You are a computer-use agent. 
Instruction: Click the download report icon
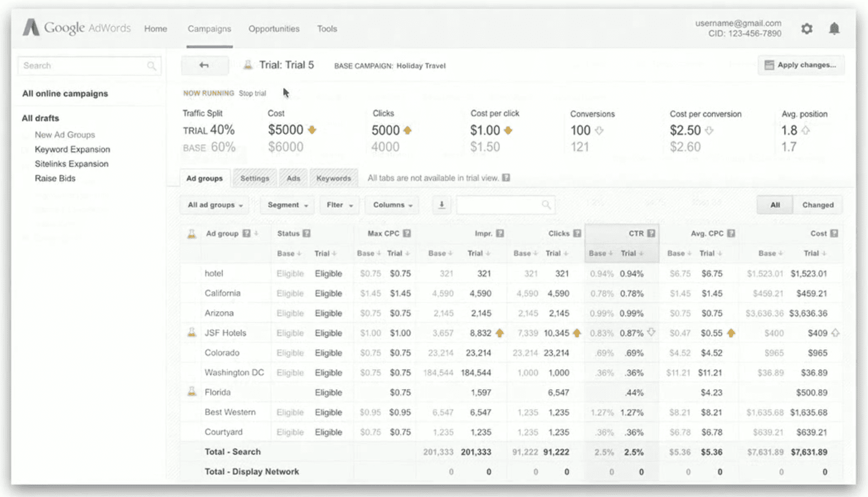[442, 205]
